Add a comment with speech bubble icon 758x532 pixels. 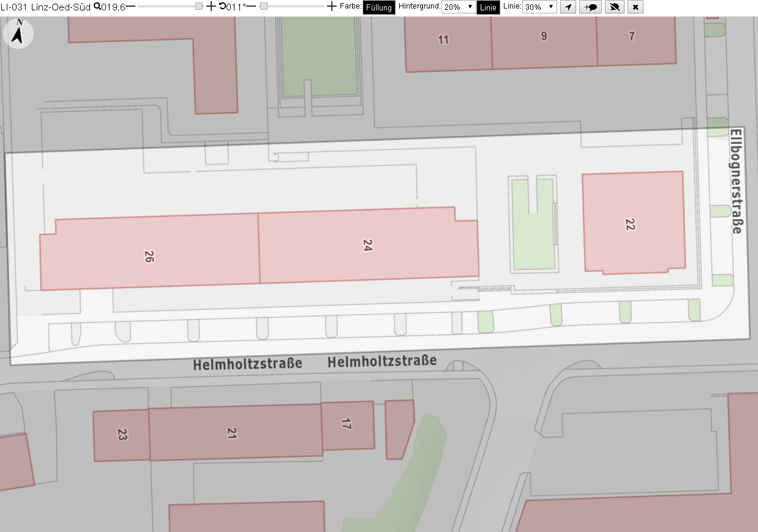[x=591, y=7]
